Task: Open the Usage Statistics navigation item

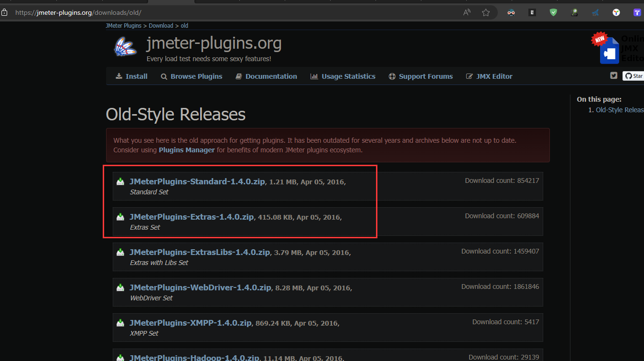Action: 343,76
